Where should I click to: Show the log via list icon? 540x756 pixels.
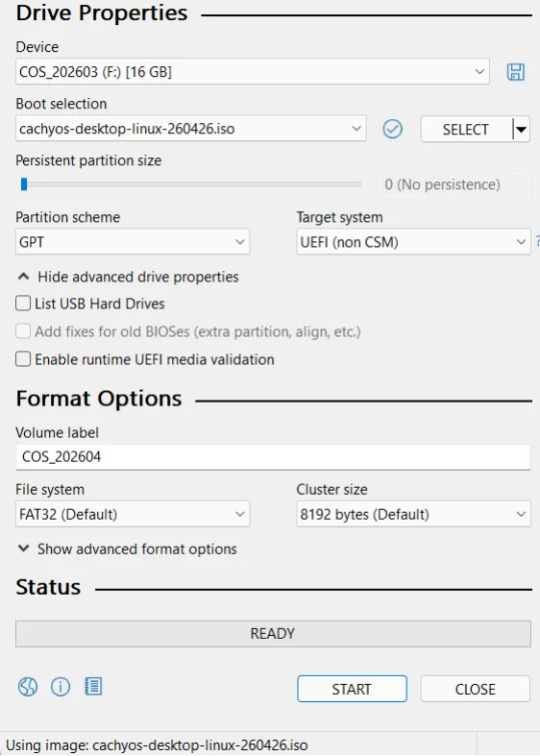93,686
